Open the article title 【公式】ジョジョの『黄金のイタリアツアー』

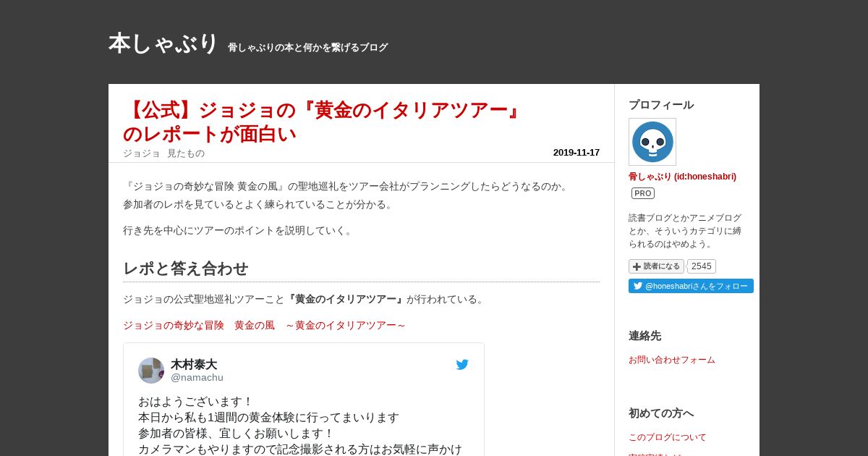323,122
